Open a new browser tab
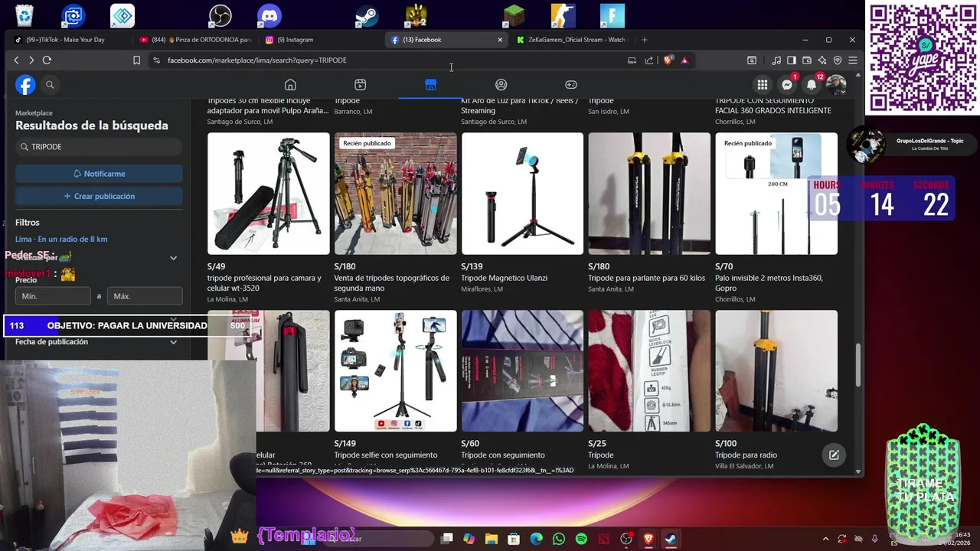This screenshot has width=980, height=551. click(645, 40)
